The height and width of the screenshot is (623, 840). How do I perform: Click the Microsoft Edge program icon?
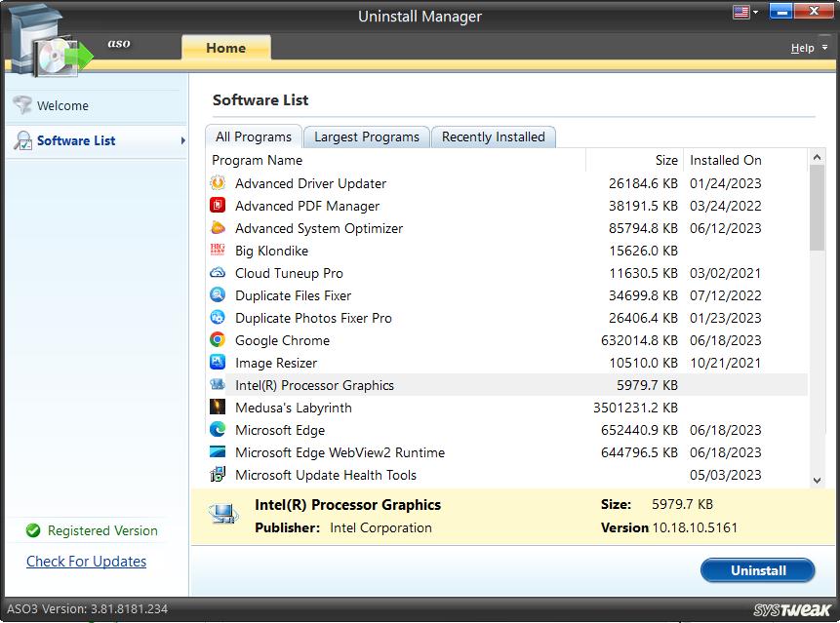point(218,430)
